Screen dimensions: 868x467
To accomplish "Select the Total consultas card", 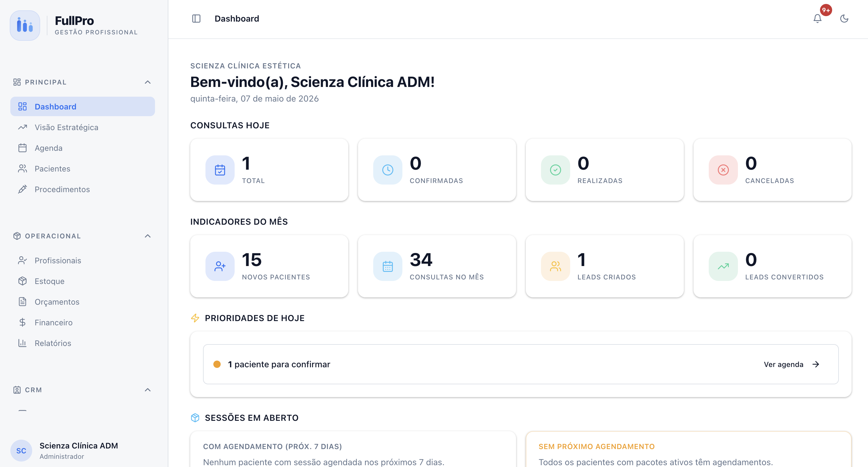I will click(269, 170).
